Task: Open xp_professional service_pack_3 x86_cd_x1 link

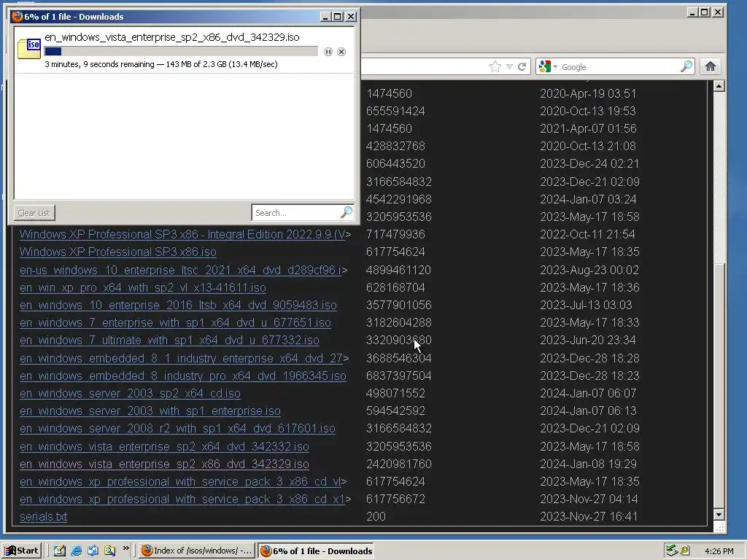Action: click(182, 499)
